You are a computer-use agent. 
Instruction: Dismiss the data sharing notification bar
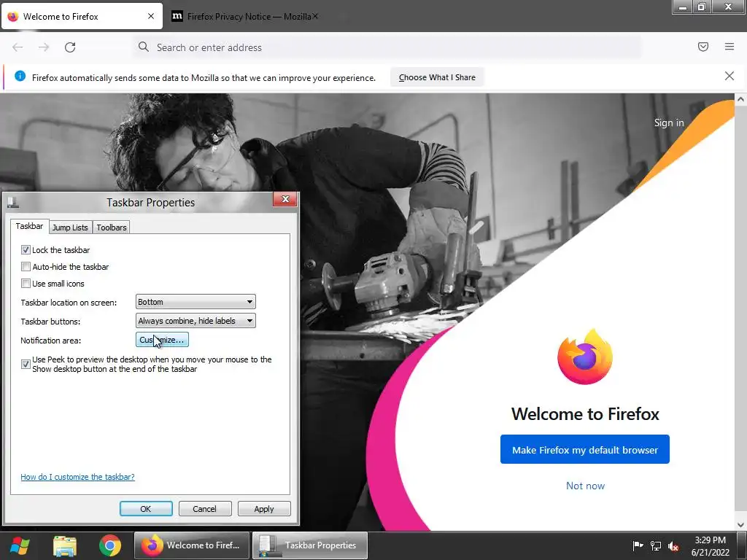729,76
